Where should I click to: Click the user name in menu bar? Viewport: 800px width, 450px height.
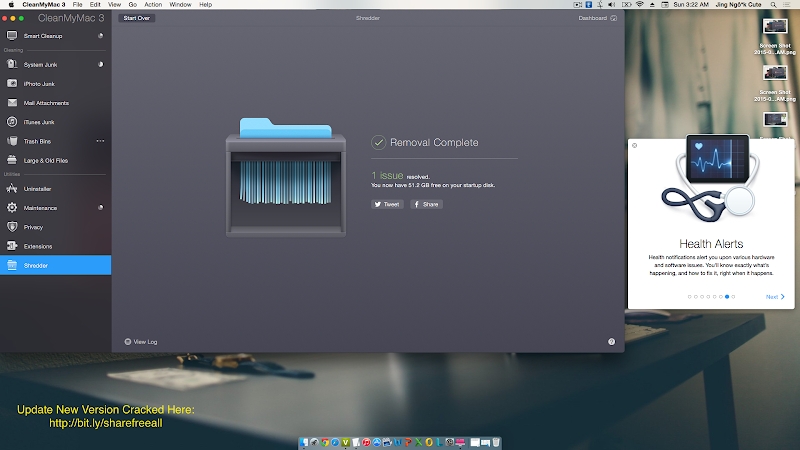pos(738,5)
